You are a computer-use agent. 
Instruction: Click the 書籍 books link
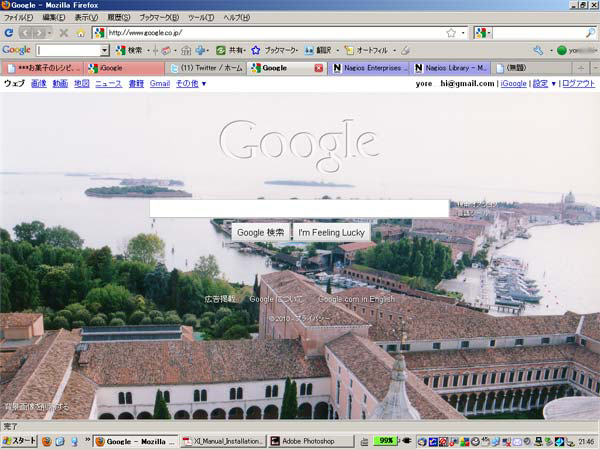(x=136, y=83)
